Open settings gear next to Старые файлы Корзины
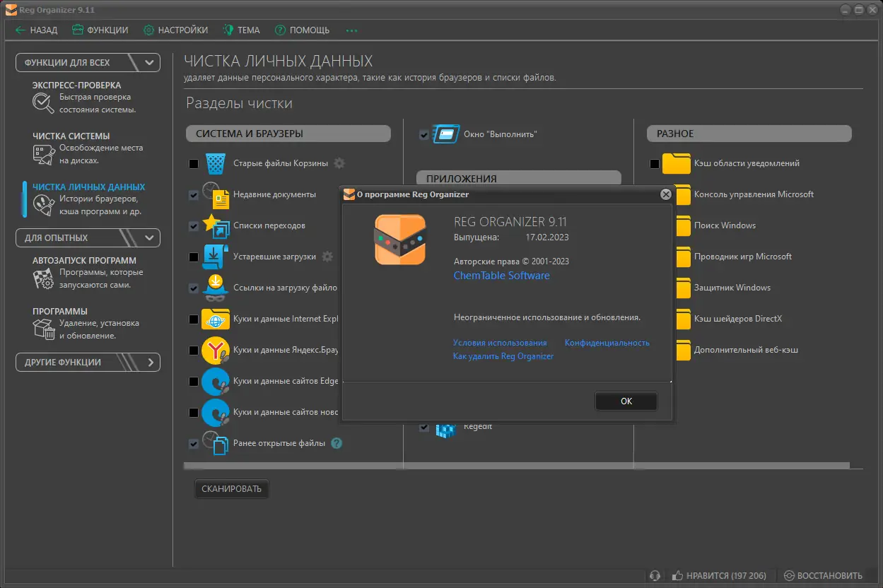Image resolution: width=883 pixels, height=588 pixels. click(339, 163)
